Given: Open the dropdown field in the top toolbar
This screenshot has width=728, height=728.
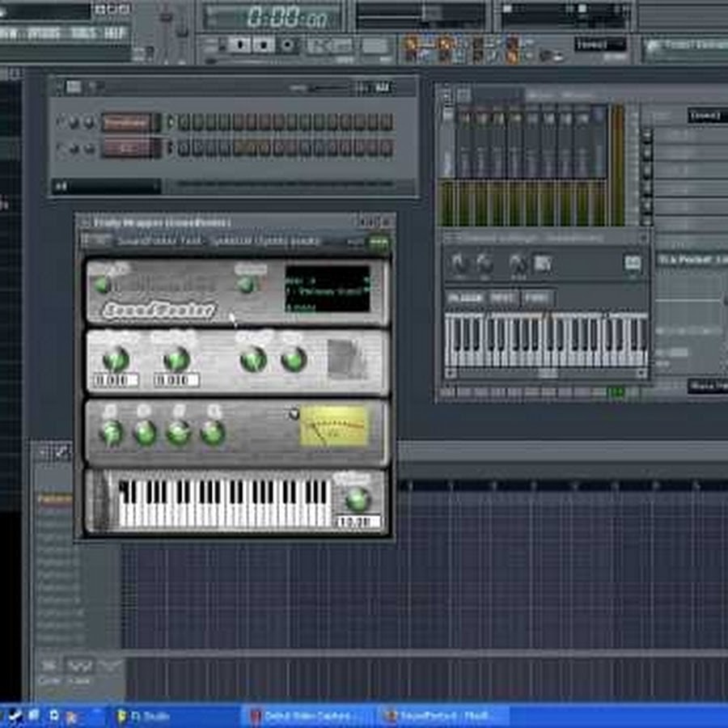Looking at the screenshot, I should click(600, 44).
